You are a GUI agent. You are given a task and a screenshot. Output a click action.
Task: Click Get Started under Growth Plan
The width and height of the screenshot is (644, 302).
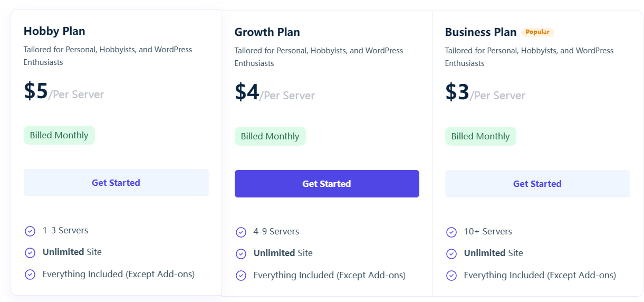click(326, 184)
